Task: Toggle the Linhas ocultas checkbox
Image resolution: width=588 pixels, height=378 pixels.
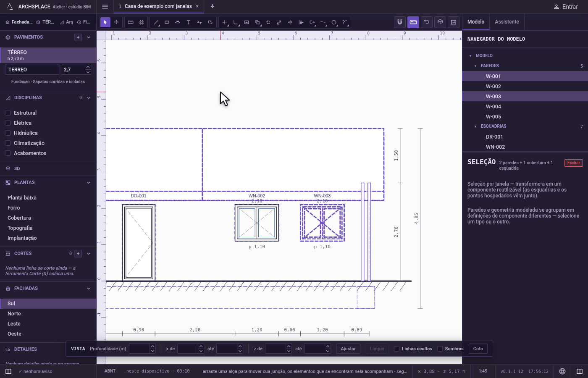Action: coord(396,349)
